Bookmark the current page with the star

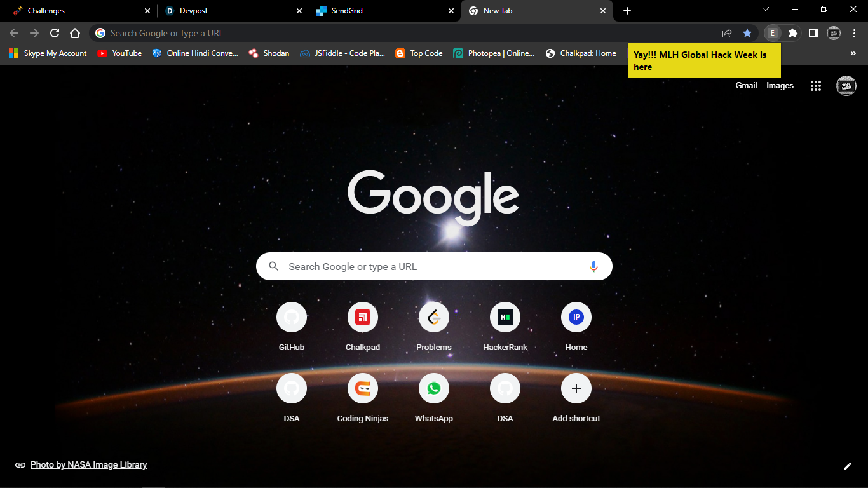747,33
